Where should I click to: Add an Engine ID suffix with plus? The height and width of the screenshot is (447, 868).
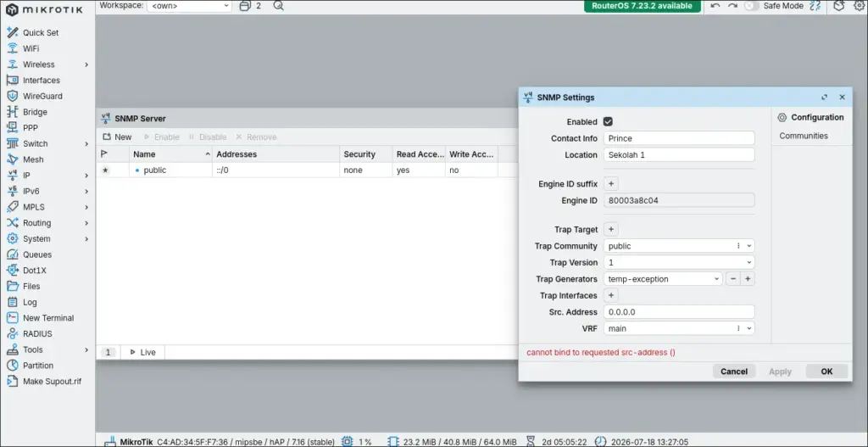coord(611,184)
